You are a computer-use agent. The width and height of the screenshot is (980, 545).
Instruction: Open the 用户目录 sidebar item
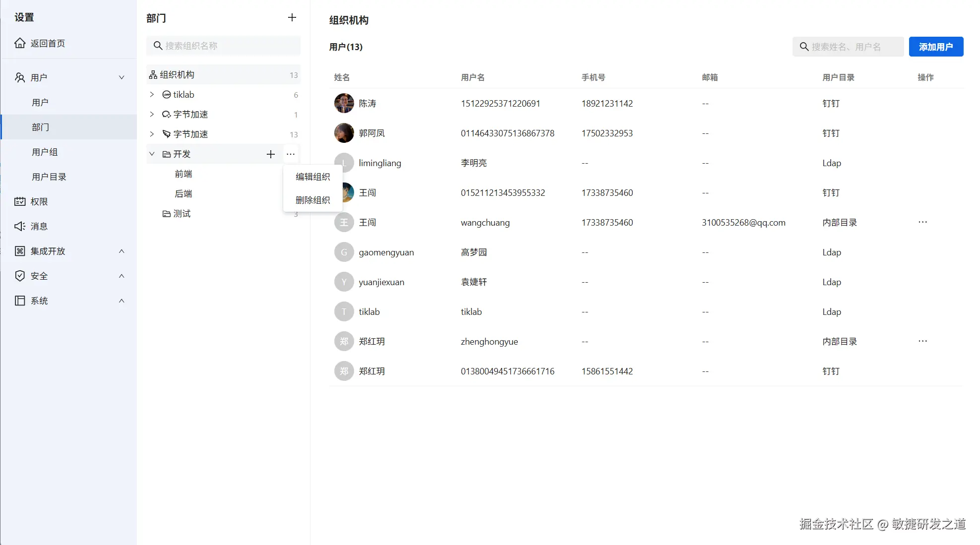[49, 177]
